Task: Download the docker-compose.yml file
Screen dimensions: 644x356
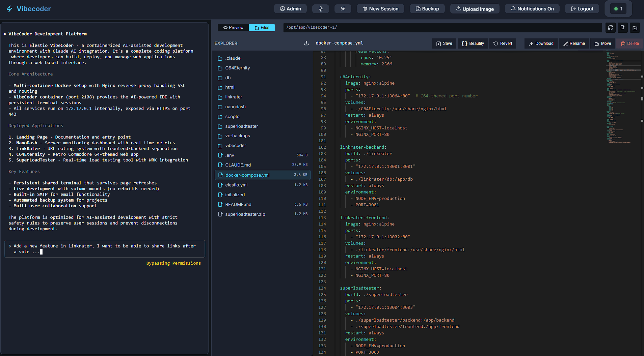Action: tap(541, 43)
